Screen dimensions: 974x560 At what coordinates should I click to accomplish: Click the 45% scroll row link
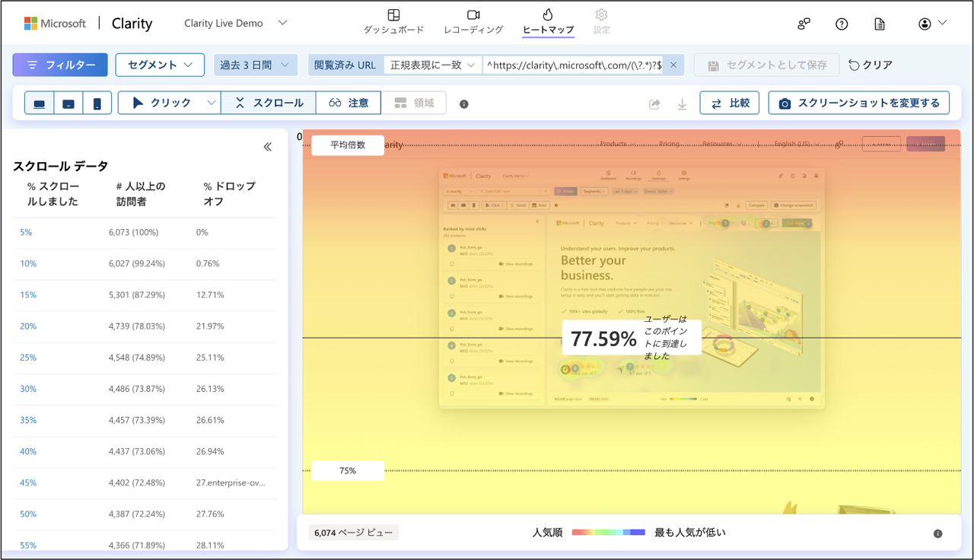(x=28, y=482)
